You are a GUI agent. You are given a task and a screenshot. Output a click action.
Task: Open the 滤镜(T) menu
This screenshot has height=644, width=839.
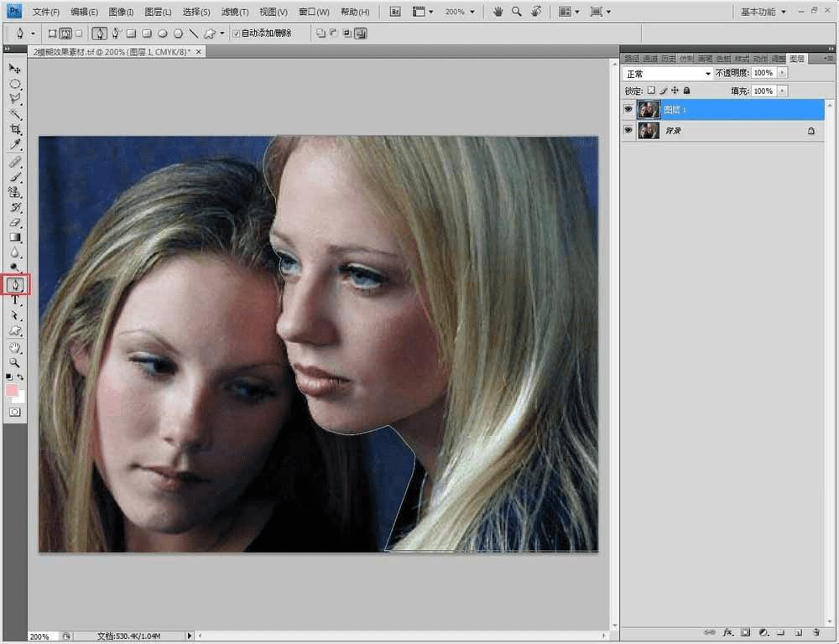pyautogui.click(x=235, y=11)
